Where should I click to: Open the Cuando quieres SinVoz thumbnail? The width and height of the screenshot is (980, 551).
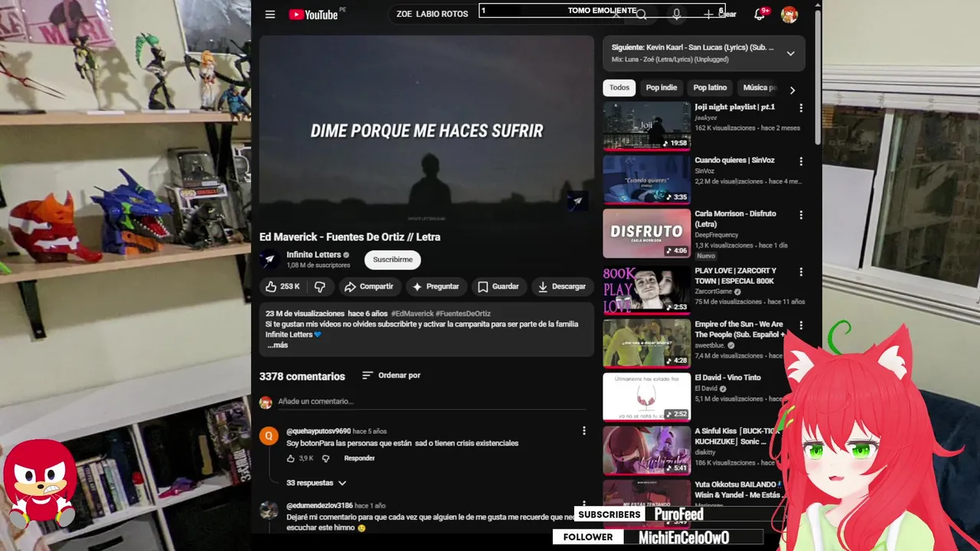647,180
